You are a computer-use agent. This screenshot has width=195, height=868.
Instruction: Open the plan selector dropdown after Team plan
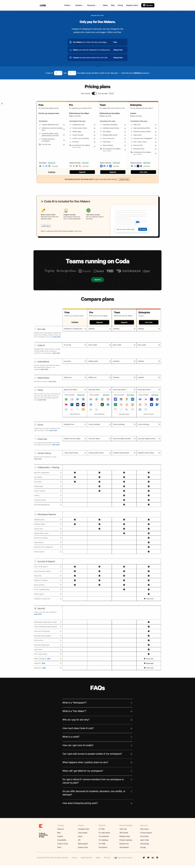pyautogui.click(x=120, y=73)
